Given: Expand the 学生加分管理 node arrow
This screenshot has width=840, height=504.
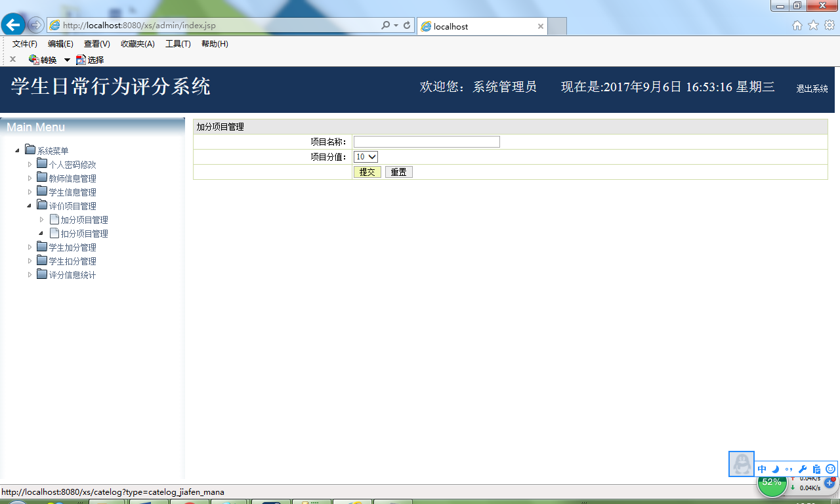Looking at the screenshot, I should 30,247.
